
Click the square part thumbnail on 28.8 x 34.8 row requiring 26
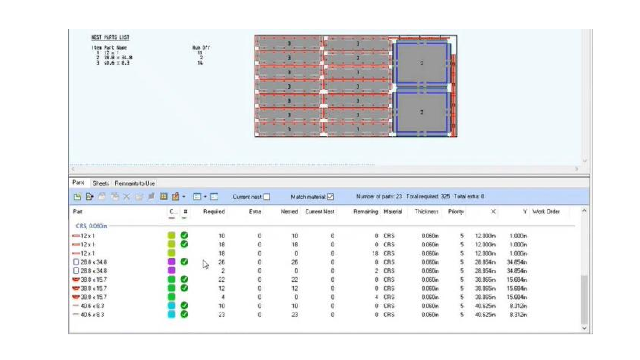click(76, 262)
